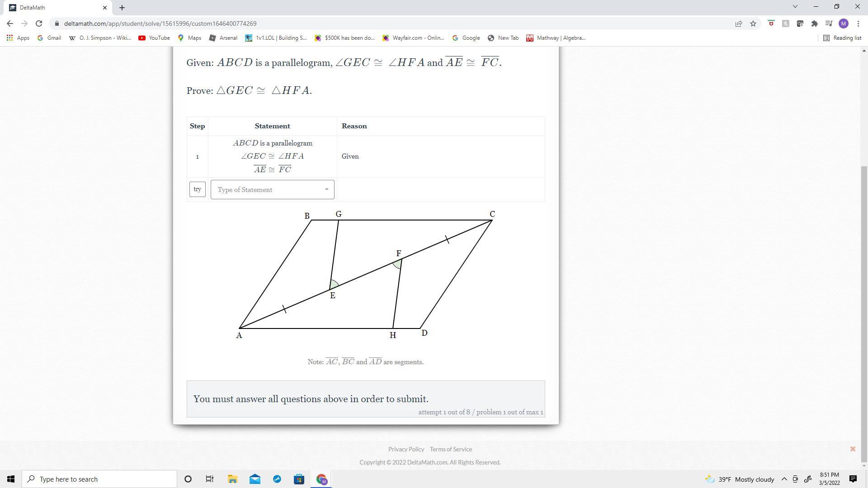Screen dimensions: 868x488
Task: Open the Chrome profile avatar
Action: tap(844, 23)
